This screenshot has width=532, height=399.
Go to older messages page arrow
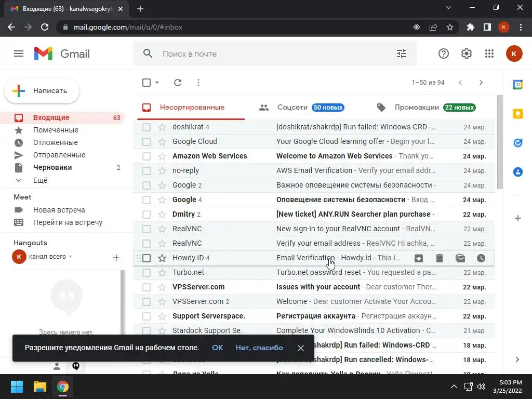[x=481, y=83]
